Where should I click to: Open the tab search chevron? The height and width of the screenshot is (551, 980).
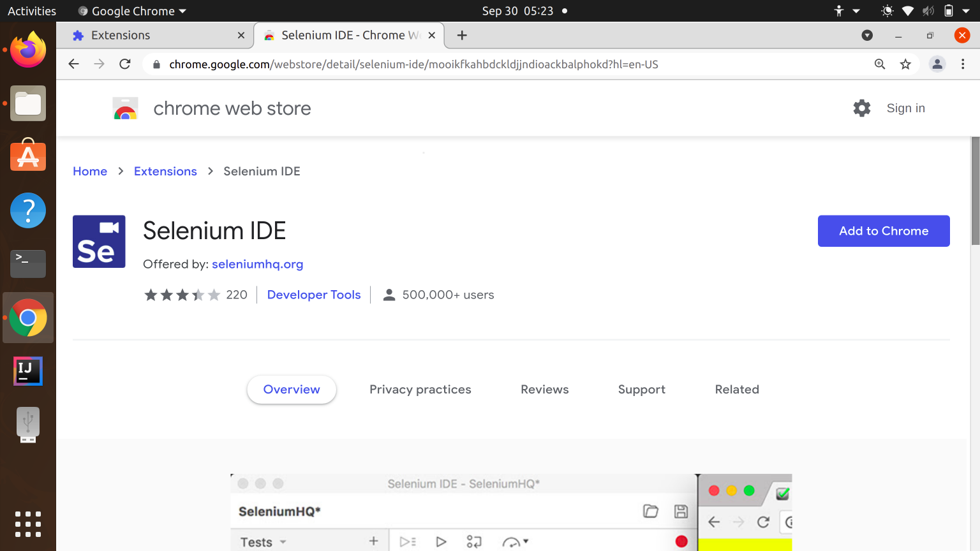click(x=867, y=35)
